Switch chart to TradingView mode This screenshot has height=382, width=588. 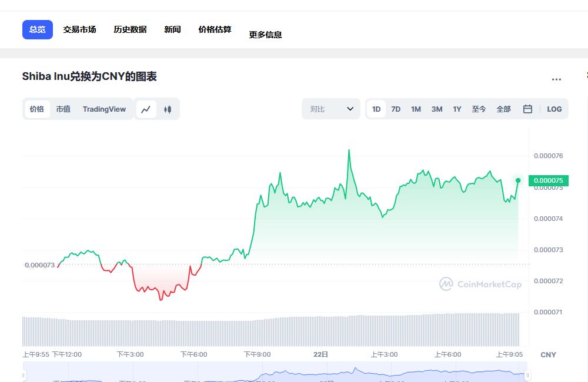pyautogui.click(x=104, y=109)
